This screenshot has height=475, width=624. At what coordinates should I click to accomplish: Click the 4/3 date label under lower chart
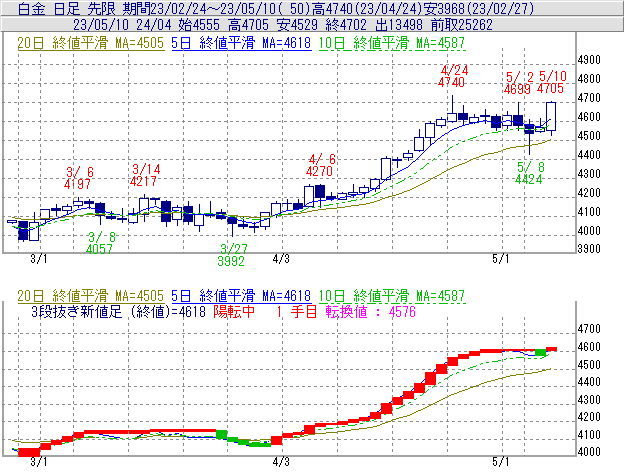pyautogui.click(x=281, y=462)
